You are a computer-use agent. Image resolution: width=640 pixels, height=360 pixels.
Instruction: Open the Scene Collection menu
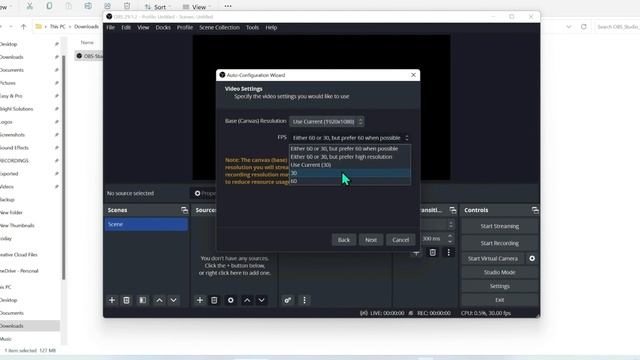click(220, 27)
